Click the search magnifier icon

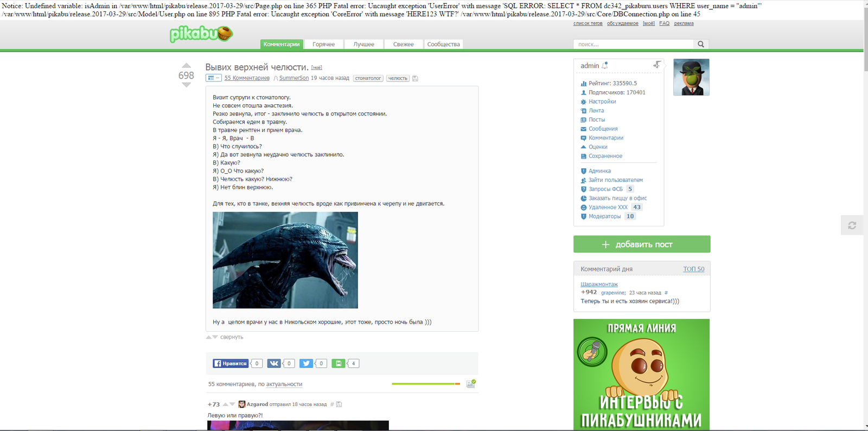(x=701, y=45)
